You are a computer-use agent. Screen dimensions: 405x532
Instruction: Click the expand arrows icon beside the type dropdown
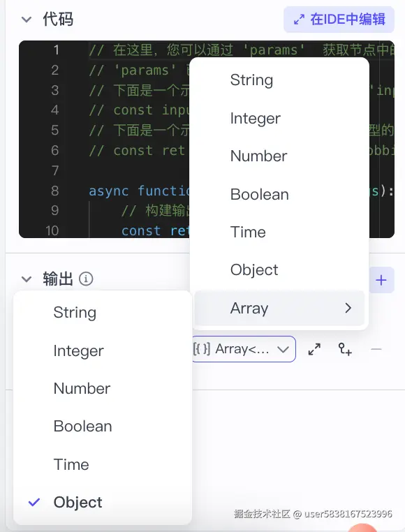314,349
